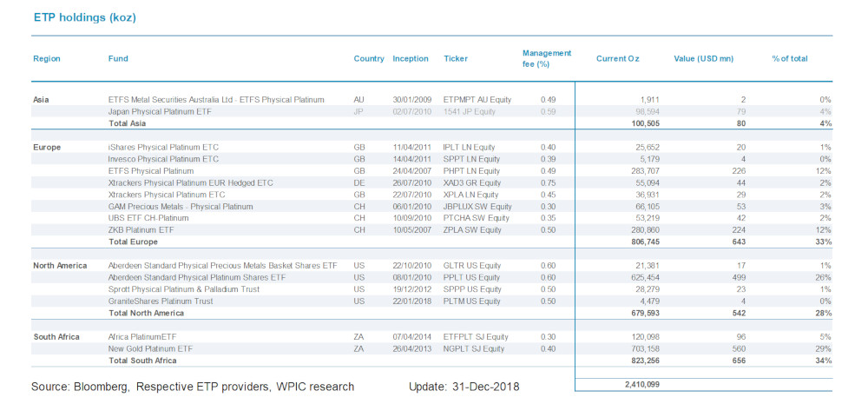Click Total Europe ounces 806,745
Viewport: 868px width, 404px height.
644,242
